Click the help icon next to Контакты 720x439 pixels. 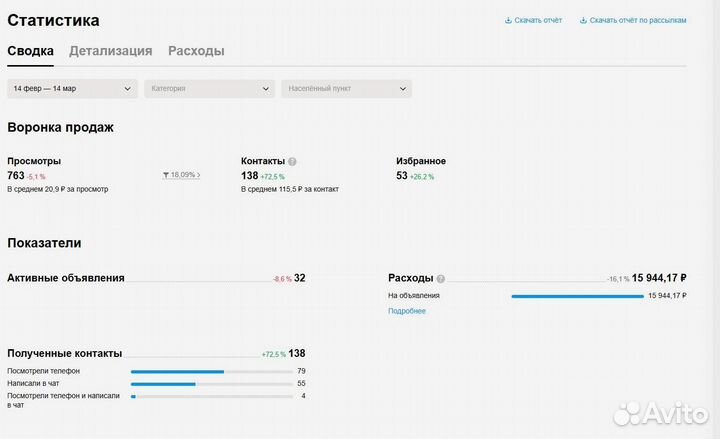(x=292, y=161)
